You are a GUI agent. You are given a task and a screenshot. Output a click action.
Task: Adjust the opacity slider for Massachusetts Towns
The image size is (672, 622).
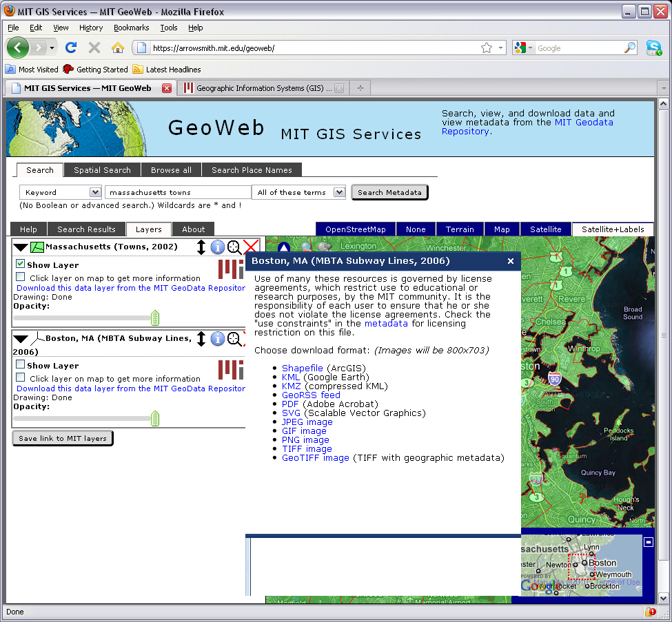click(x=154, y=318)
